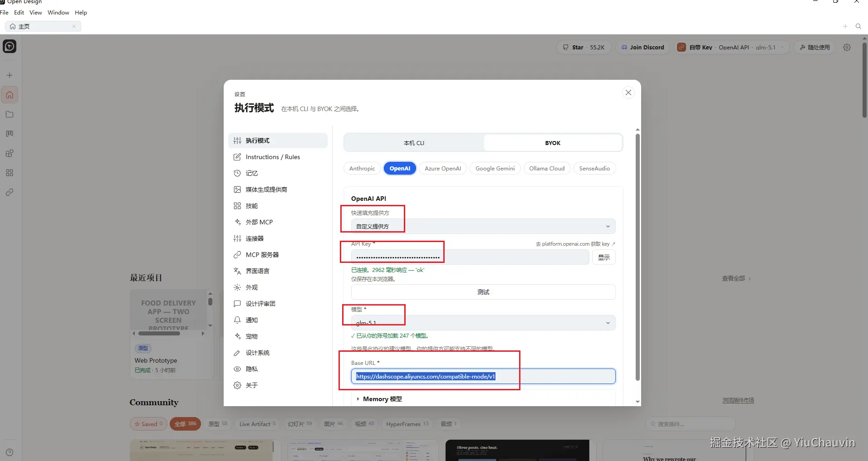Open 设计系统 settings section
The width and height of the screenshot is (868, 461).
278,353
